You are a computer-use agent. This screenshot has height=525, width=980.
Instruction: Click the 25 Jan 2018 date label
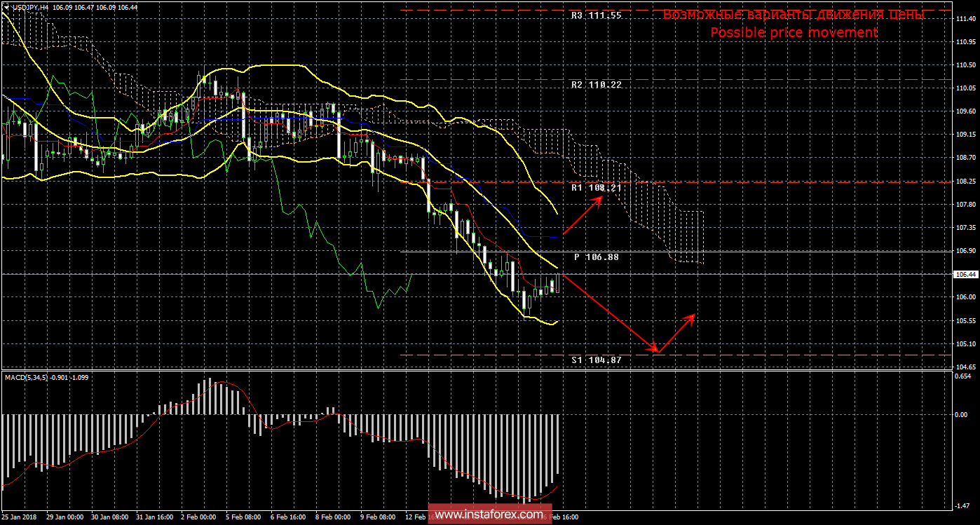(20, 517)
